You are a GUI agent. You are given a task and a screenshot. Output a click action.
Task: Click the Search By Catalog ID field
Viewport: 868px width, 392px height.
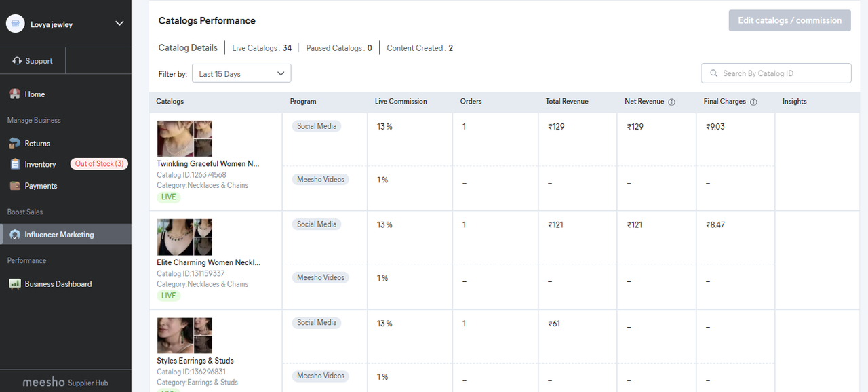click(776, 73)
